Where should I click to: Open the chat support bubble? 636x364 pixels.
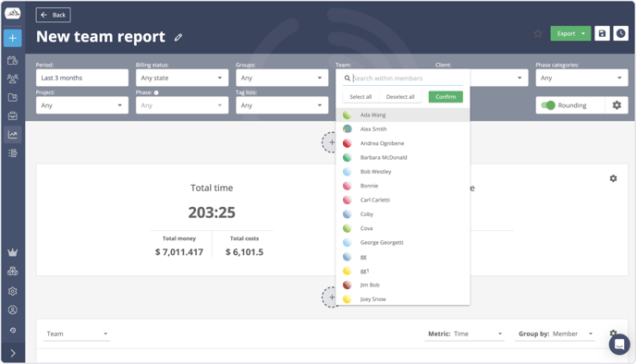(619, 345)
